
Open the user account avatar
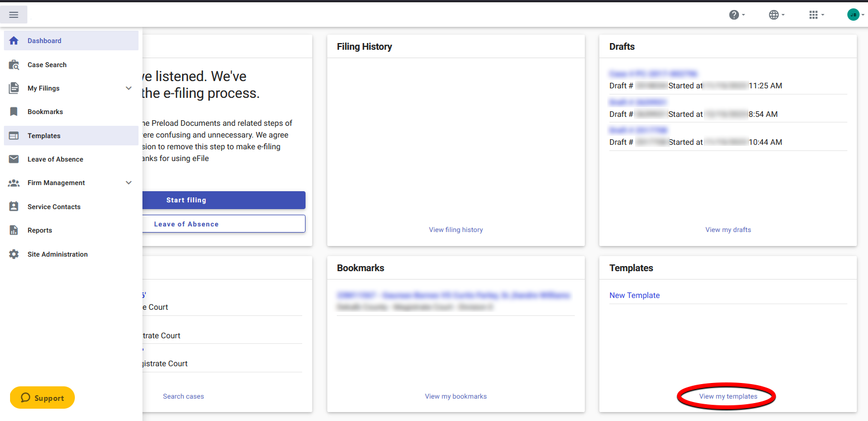tap(853, 14)
